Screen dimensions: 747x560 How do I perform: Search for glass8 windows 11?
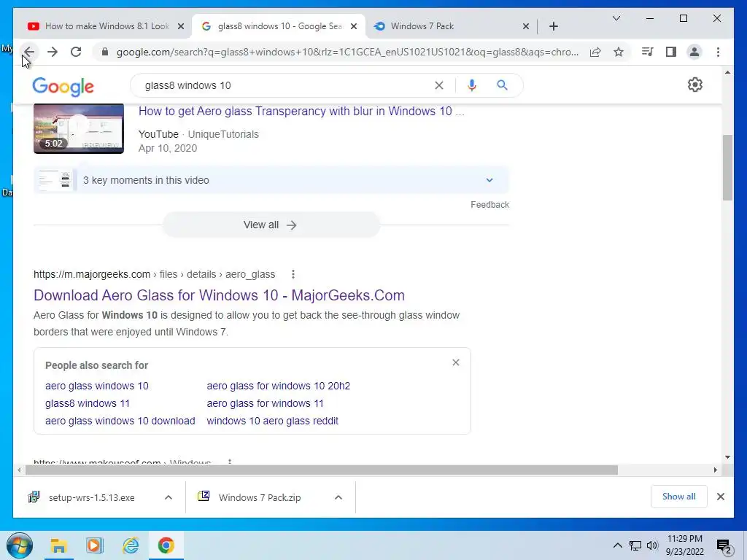click(x=88, y=403)
